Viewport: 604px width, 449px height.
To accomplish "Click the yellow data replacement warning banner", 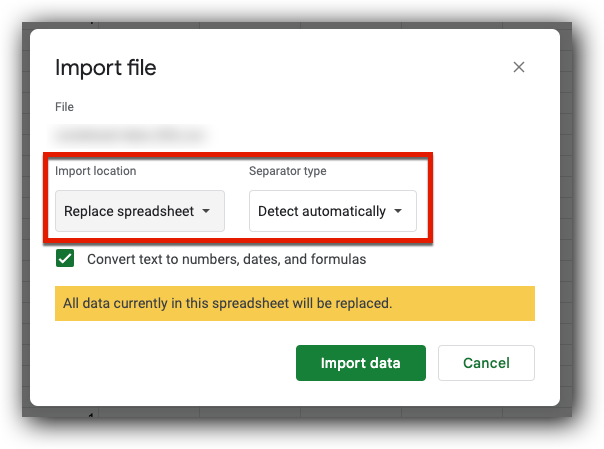I will tap(294, 302).
